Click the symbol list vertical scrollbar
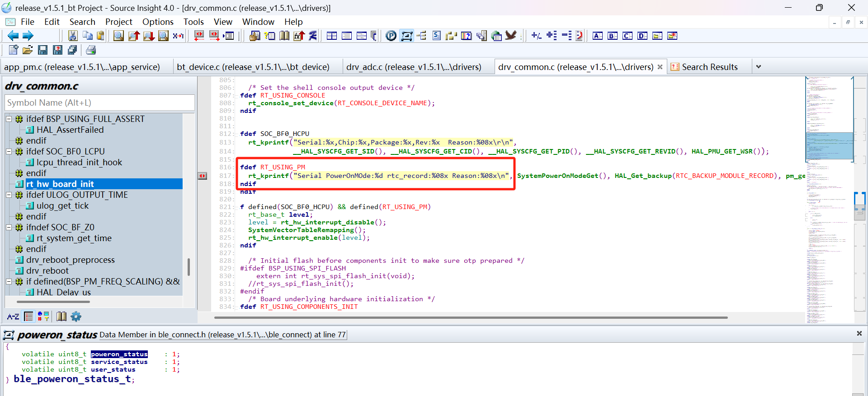The width and height of the screenshot is (868, 396). tap(189, 267)
